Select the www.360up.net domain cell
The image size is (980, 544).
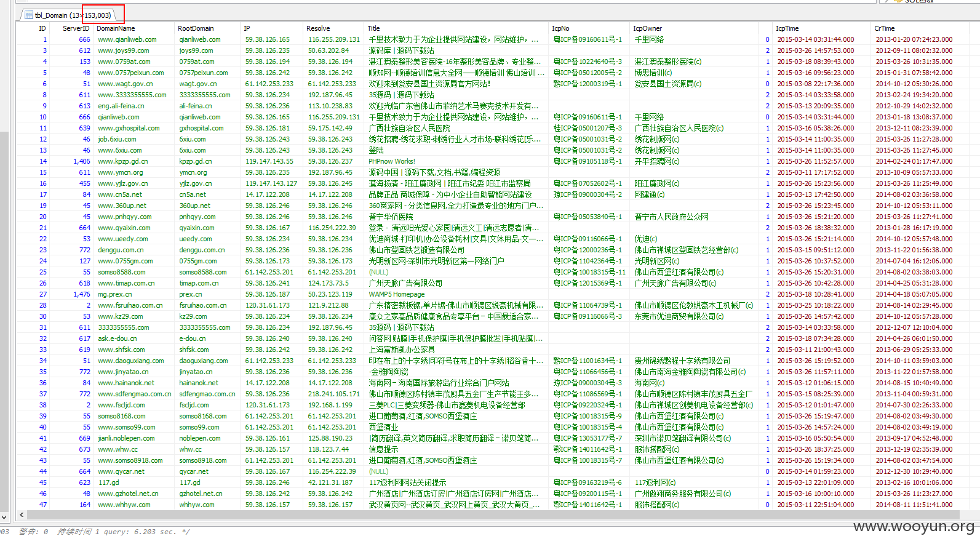tap(122, 206)
